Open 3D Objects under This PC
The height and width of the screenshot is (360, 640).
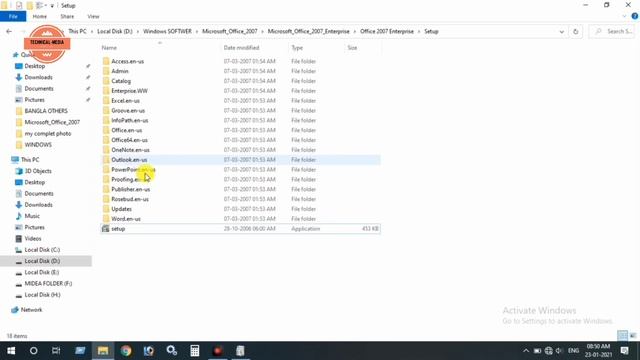point(38,171)
